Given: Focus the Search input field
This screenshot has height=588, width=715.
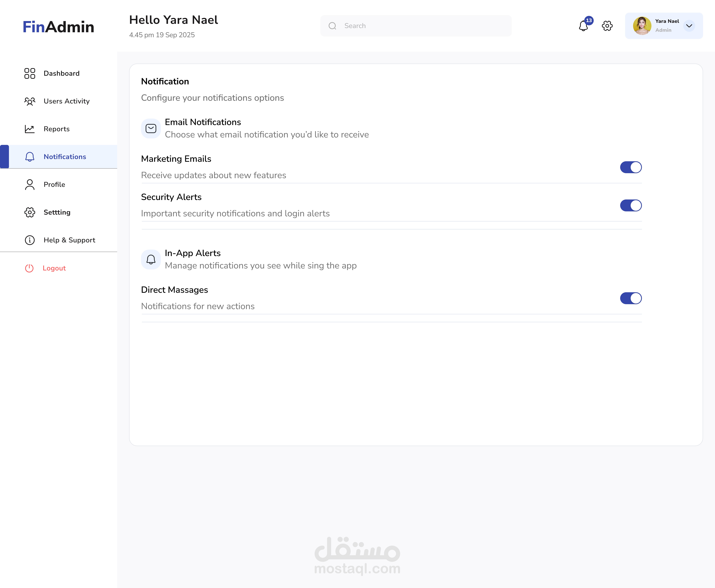Looking at the screenshot, I should coord(416,26).
